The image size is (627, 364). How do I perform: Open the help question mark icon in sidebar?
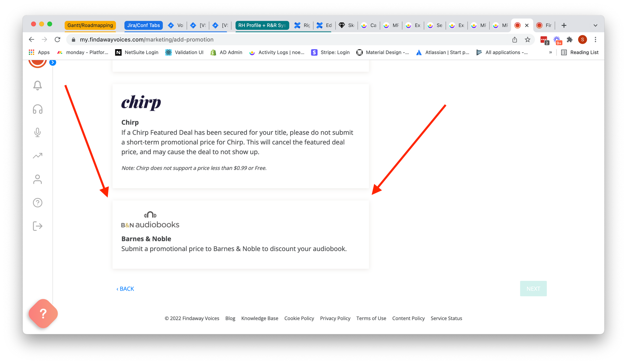coord(38,203)
